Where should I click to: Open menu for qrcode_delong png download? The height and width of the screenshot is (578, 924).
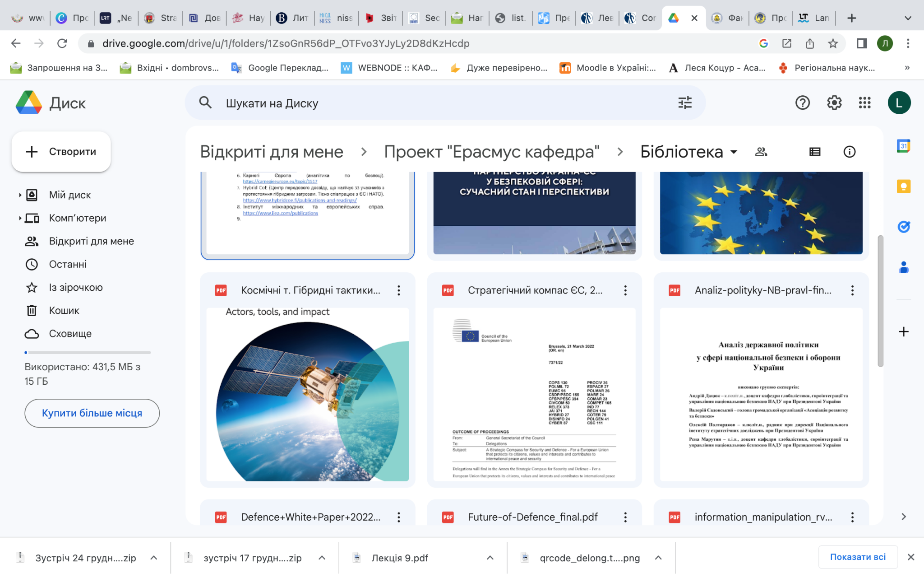click(658, 558)
